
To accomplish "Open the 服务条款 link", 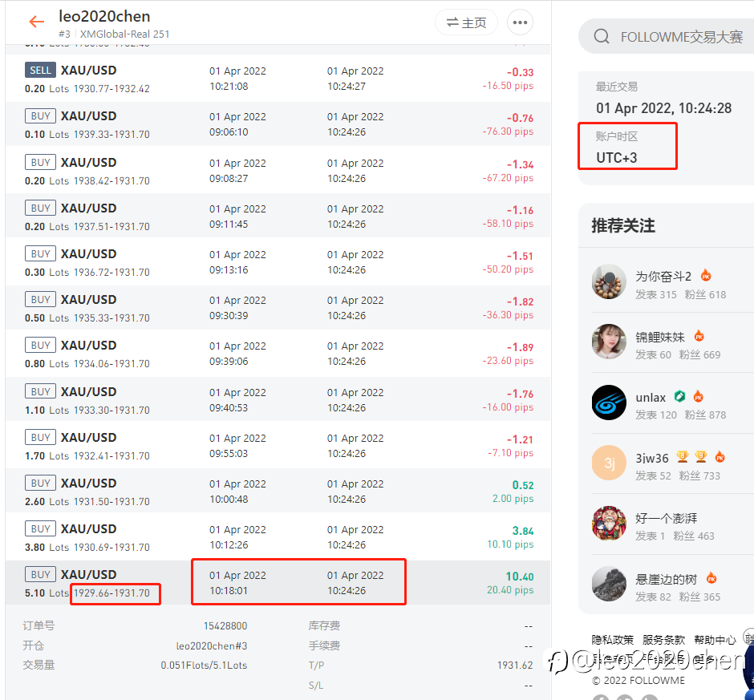I will point(663,640).
